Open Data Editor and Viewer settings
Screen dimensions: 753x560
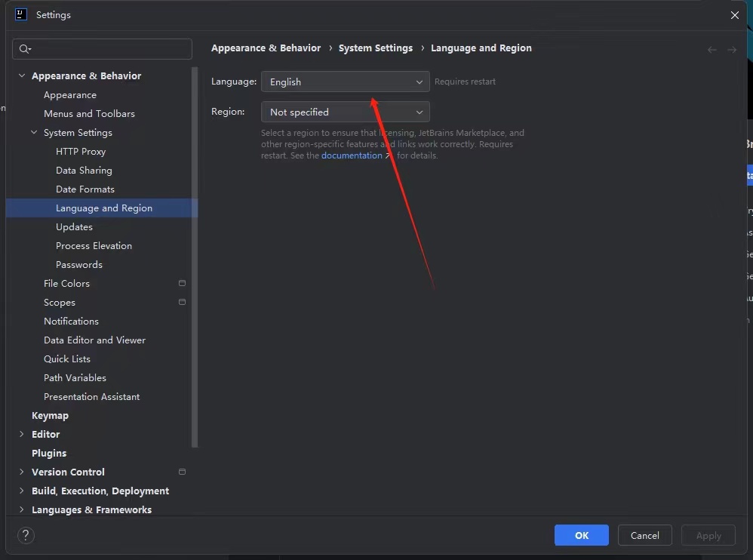[x=94, y=340]
